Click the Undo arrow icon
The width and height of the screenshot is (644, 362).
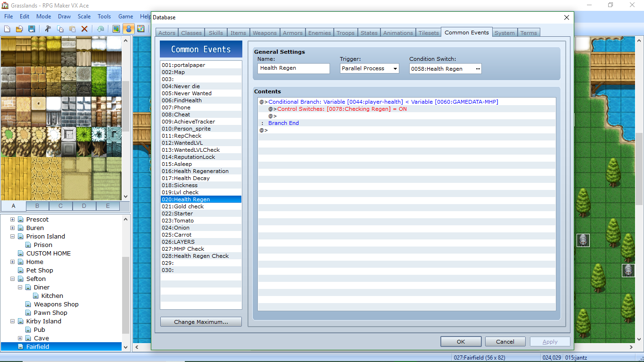tap(100, 29)
